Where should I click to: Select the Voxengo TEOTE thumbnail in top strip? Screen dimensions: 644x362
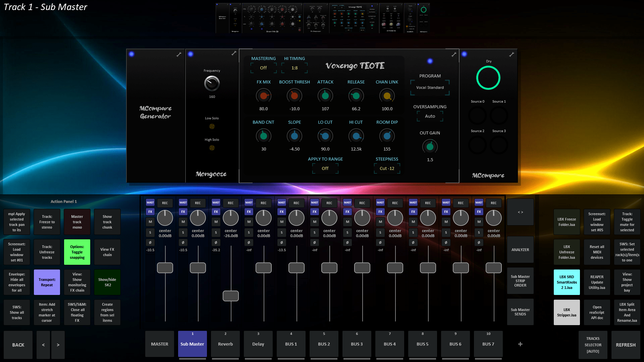click(x=354, y=18)
